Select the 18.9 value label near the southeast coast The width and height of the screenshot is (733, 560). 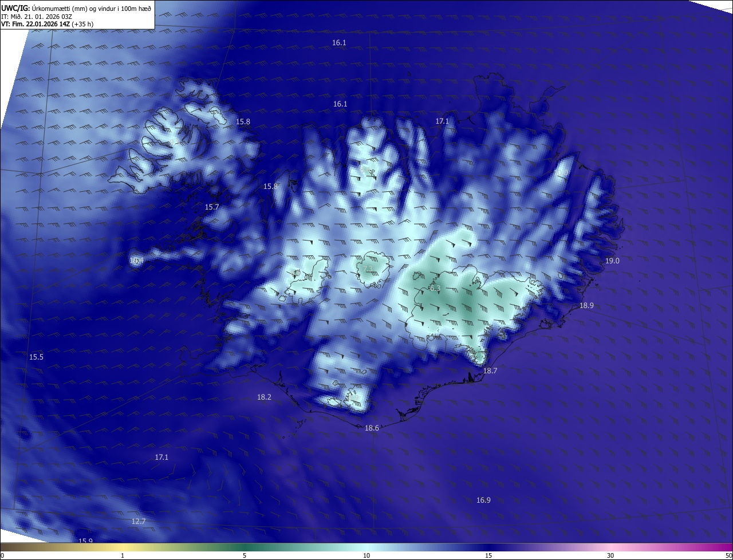pos(586,305)
